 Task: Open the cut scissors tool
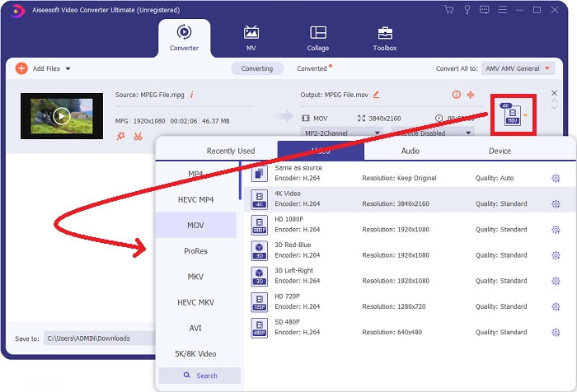pos(138,137)
